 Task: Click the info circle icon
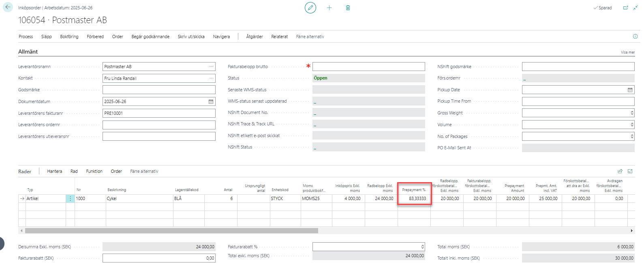(x=635, y=37)
